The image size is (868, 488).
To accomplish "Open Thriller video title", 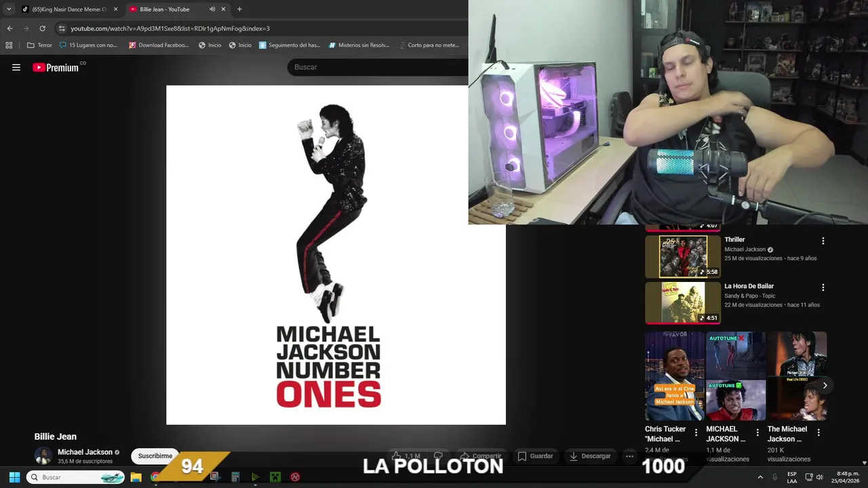I will [x=734, y=239].
